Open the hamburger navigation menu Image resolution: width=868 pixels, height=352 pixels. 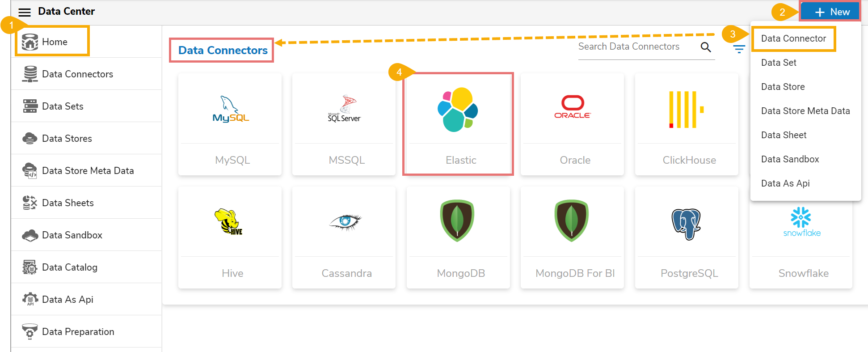(25, 12)
